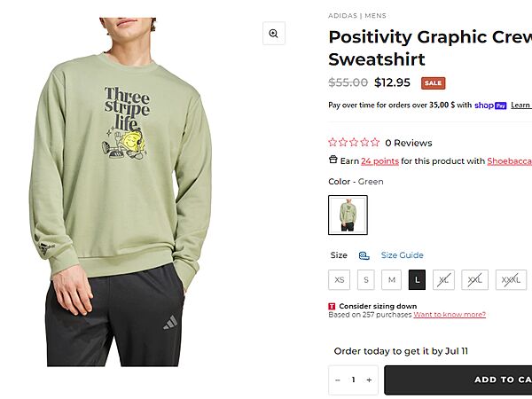Click the Shop Pay logo

pyautogui.click(x=489, y=105)
